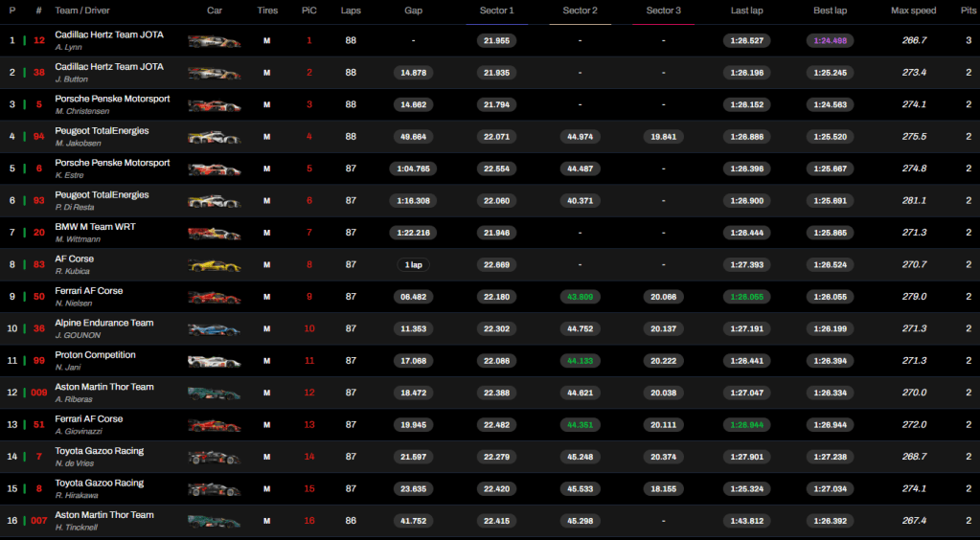
Task: Select Peugeot car image for #93 Di Resta
Action: [x=215, y=201]
